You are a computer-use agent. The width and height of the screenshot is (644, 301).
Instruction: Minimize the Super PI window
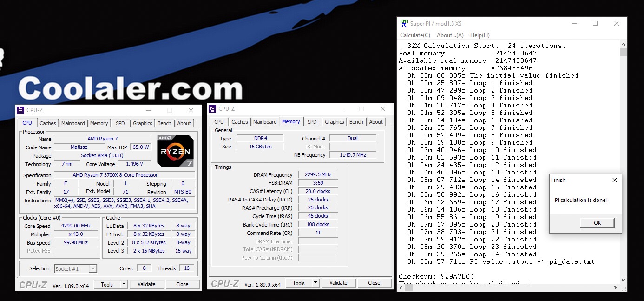point(574,23)
